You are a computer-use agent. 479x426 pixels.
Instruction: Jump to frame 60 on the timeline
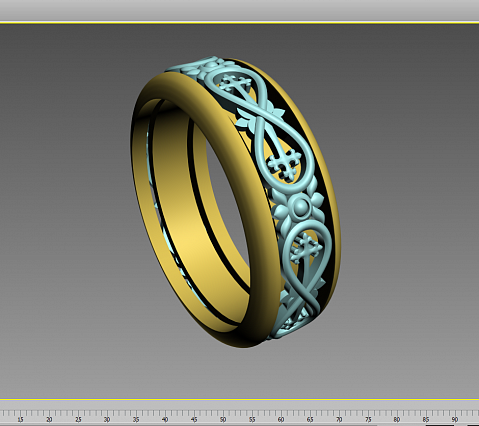tap(281, 419)
